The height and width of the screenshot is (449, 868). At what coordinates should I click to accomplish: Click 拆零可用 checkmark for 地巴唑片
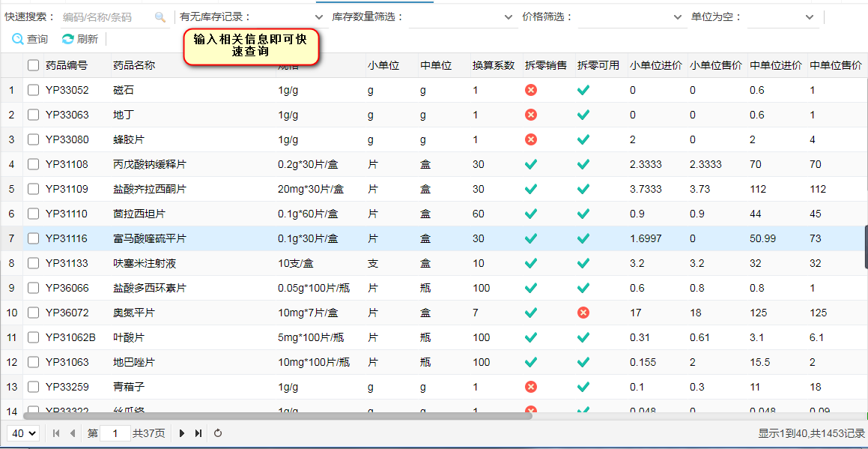tap(583, 362)
